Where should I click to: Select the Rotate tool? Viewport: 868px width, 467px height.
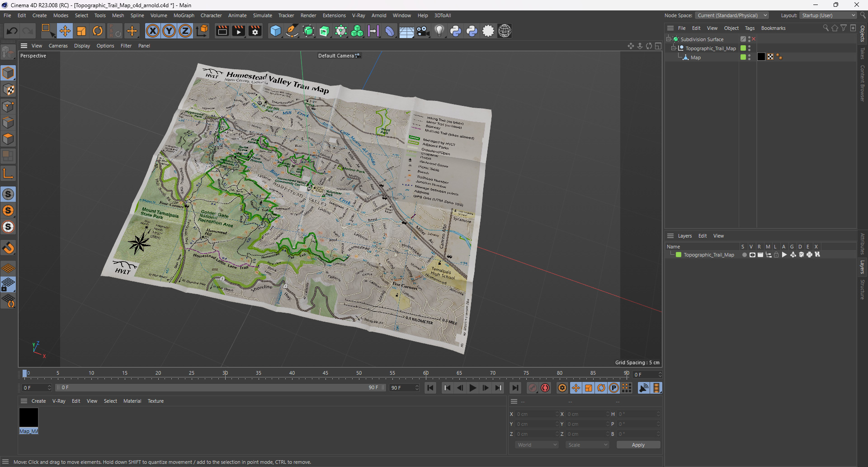tap(98, 31)
